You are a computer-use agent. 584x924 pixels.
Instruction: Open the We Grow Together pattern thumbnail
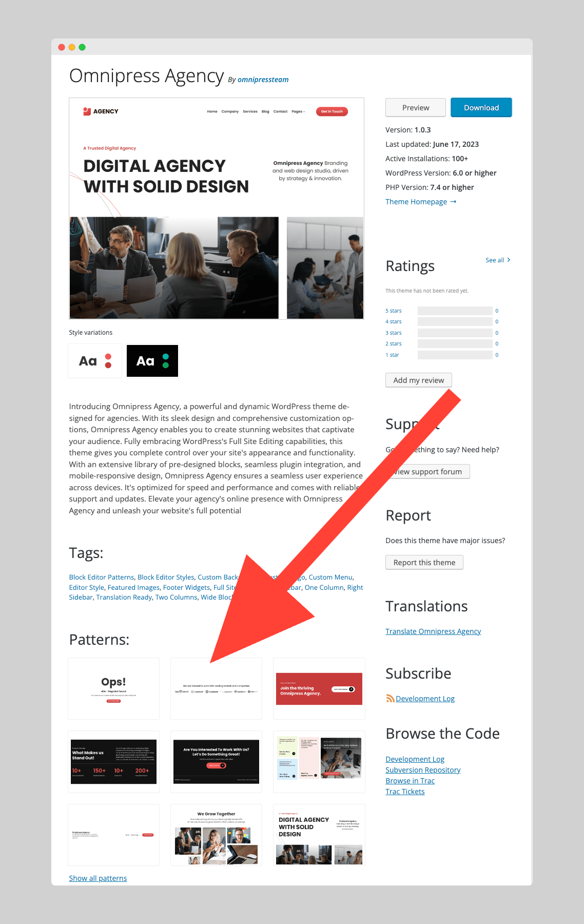[x=216, y=835]
